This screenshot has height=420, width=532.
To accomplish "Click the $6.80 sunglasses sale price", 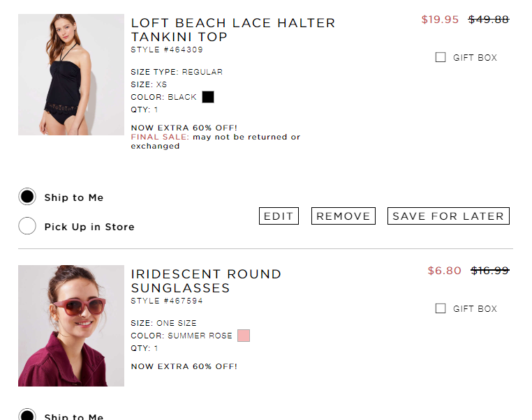I will point(445,271).
